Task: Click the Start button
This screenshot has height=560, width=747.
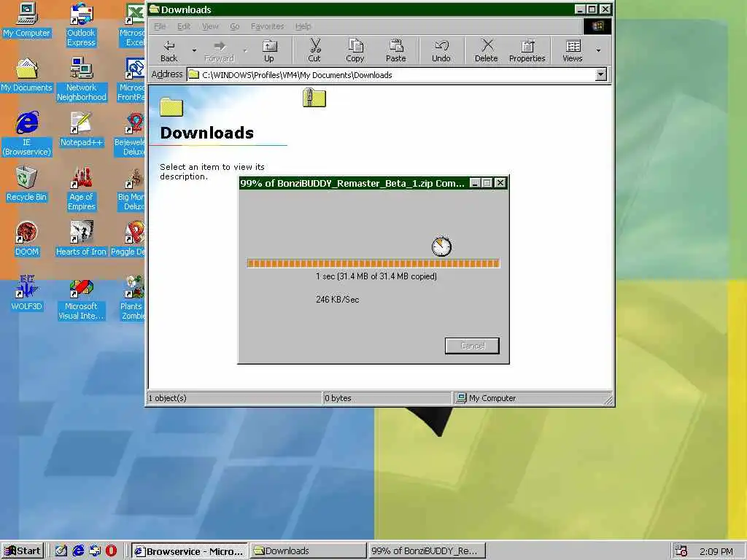Action: coord(23,551)
